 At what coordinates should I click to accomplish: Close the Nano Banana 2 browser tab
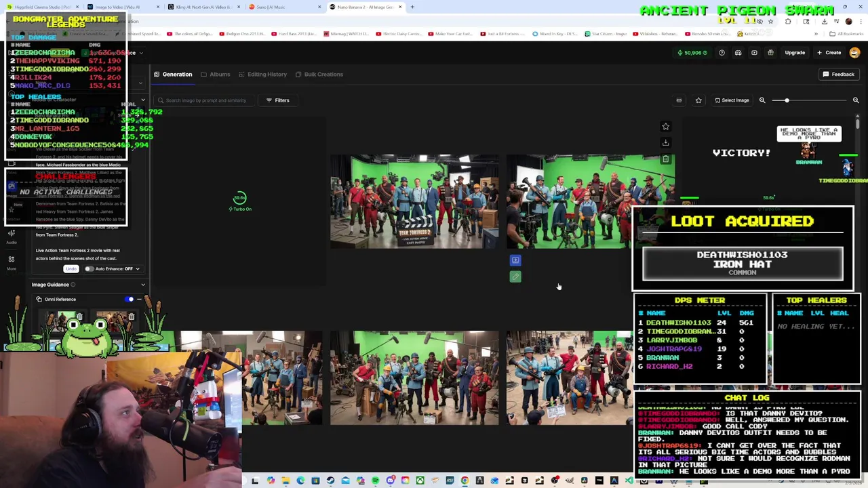coord(400,7)
